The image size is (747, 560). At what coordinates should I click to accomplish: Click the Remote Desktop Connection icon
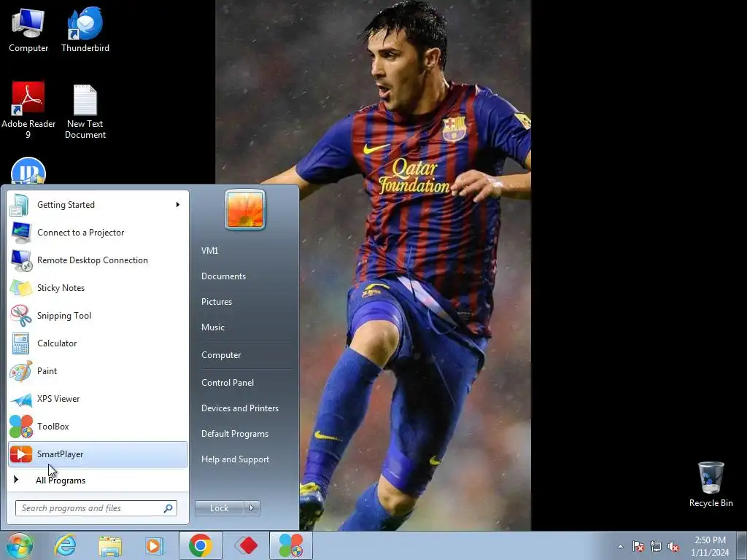click(21, 260)
